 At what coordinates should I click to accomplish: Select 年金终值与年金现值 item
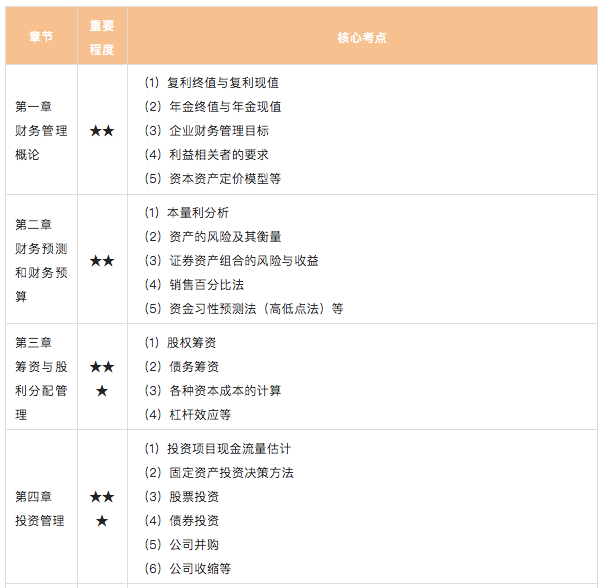pos(213,107)
